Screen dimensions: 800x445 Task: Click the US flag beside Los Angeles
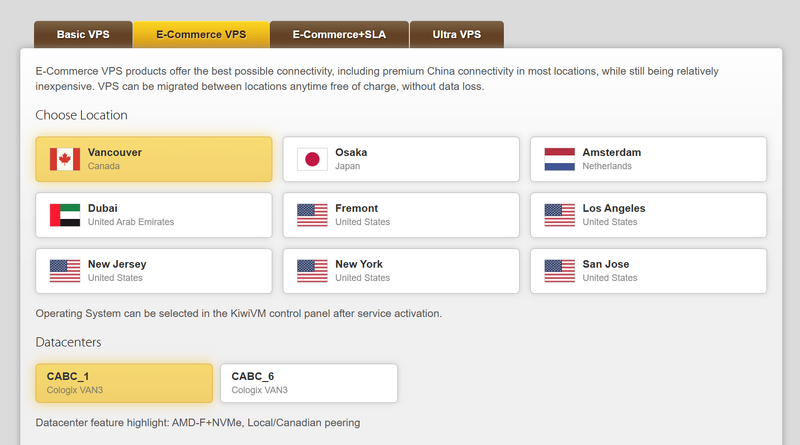point(560,215)
